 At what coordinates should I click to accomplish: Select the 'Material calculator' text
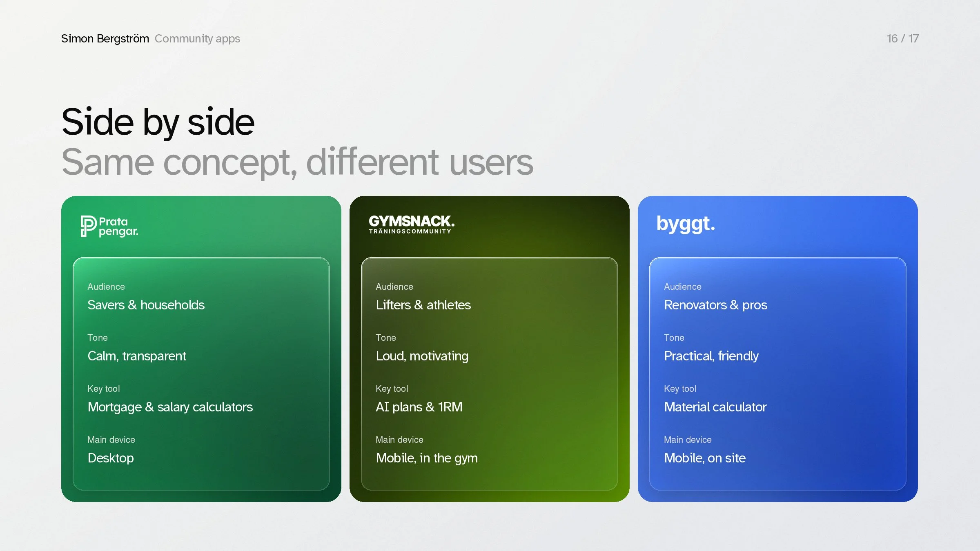715,407
